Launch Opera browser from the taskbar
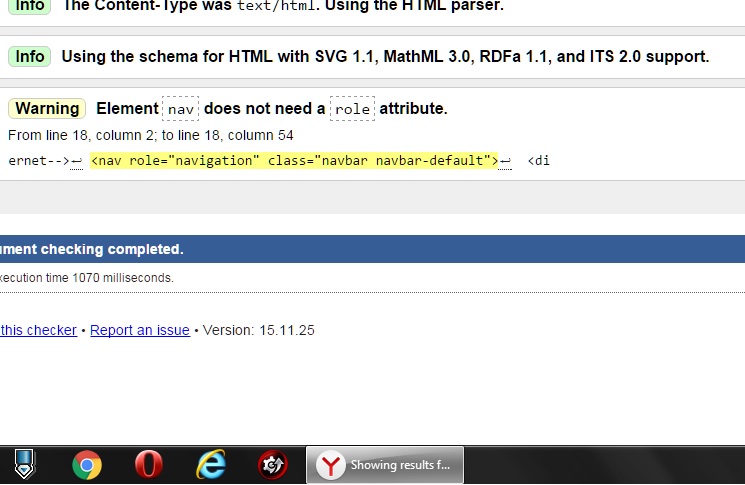Image resolution: width=745 pixels, height=485 pixels. point(149,465)
